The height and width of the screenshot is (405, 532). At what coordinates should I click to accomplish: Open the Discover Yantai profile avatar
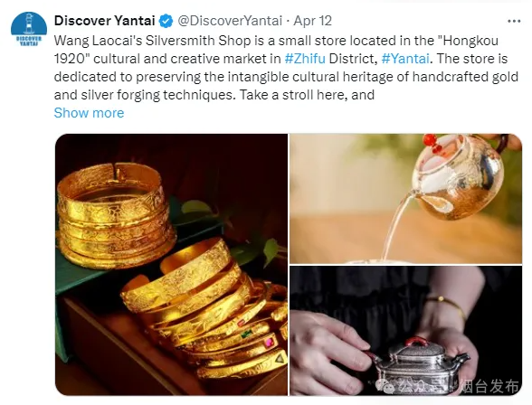click(x=29, y=30)
